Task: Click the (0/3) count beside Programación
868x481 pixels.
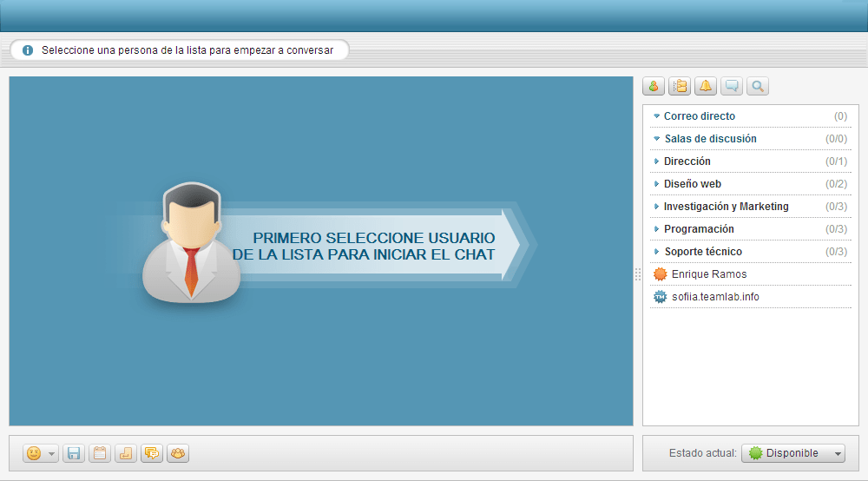Action: pyautogui.click(x=836, y=229)
